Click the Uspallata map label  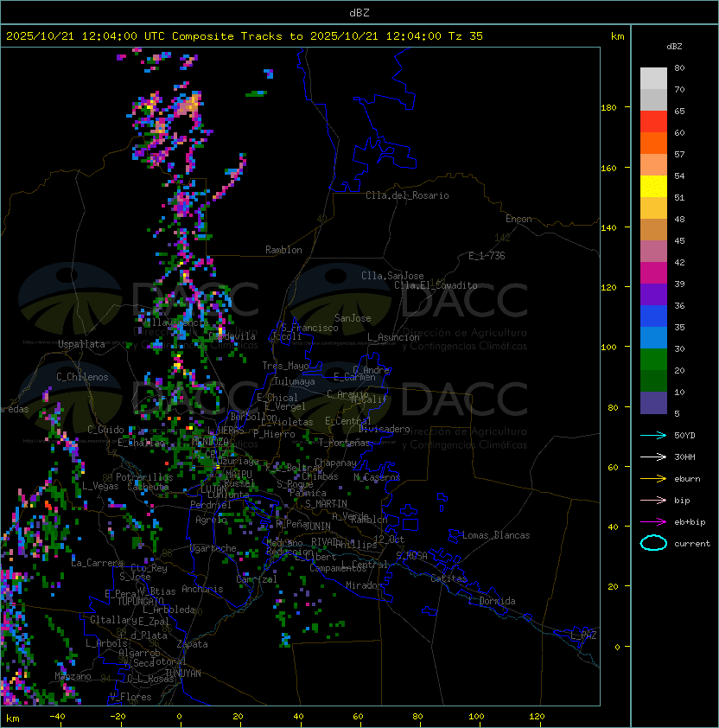(x=81, y=344)
